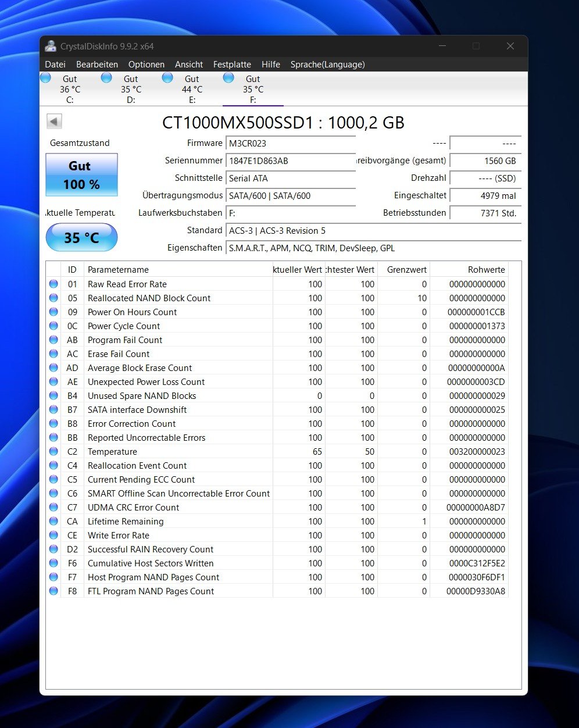The image size is (579, 728).
Task: Click status dot for Unused Spare NAND Blocks
Action: (54, 395)
